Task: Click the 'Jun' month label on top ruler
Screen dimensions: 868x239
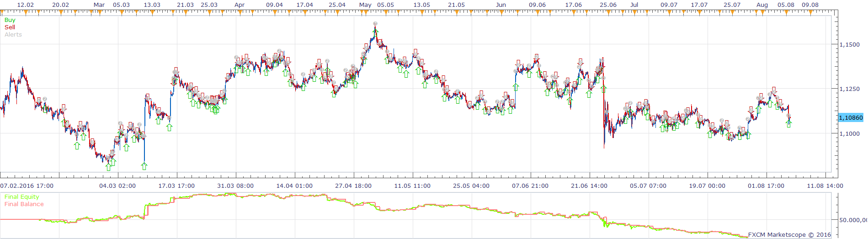Action: click(501, 5)
